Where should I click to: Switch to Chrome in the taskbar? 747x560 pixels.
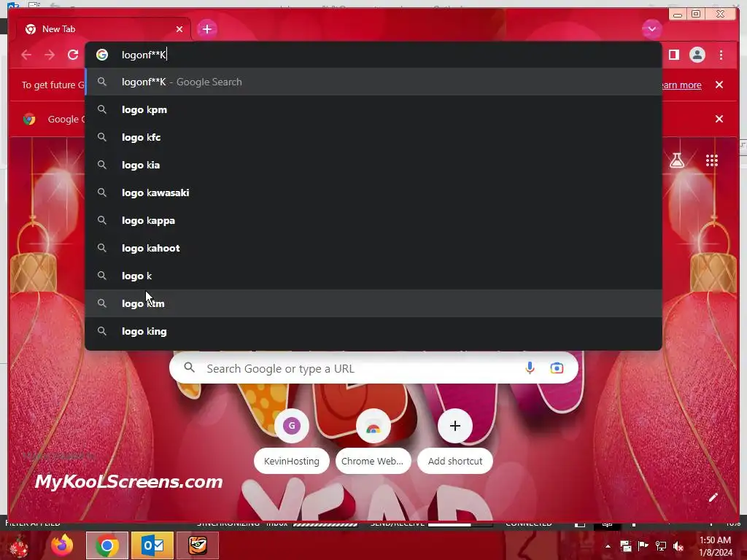[x=107, y=545]
